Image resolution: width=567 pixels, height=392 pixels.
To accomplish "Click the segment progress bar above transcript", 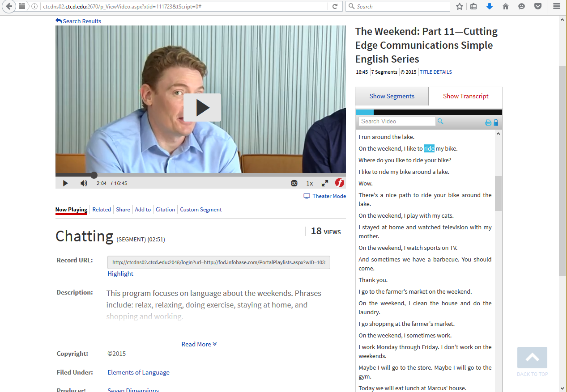I will pyautogui.click(x=429, y=112).
